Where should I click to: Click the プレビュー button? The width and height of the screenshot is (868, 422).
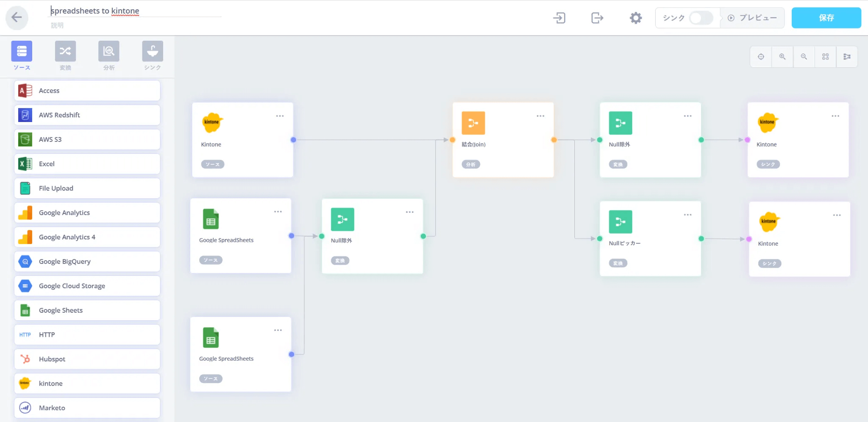753,18
